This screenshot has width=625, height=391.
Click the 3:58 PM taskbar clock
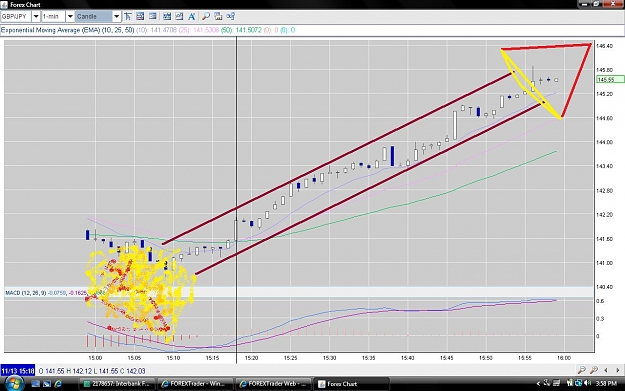tap(607, 383)
